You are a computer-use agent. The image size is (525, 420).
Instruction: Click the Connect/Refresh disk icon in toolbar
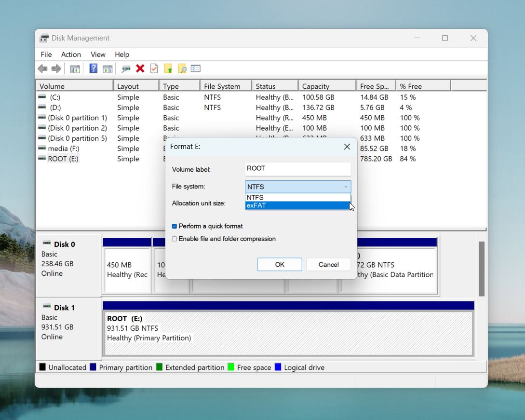click(x=126, y=69)
